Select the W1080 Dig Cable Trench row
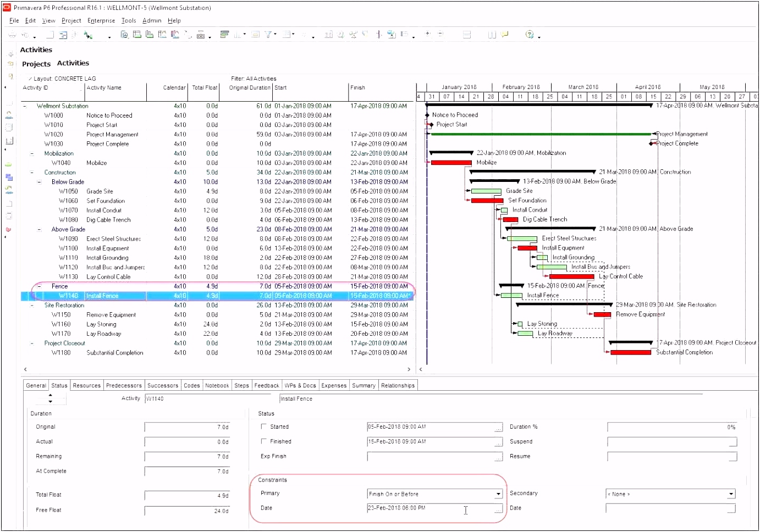 click(x=217, y=220)
